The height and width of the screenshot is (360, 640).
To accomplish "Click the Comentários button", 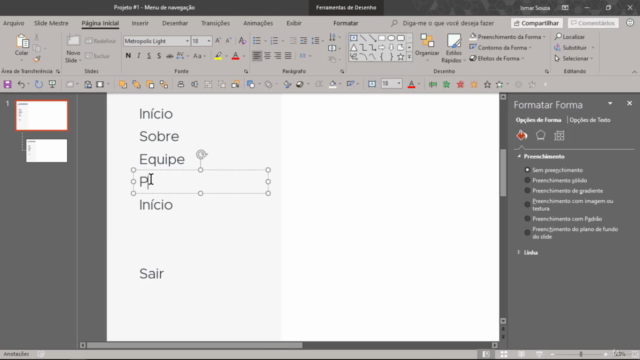I will (x=592, y=23).
